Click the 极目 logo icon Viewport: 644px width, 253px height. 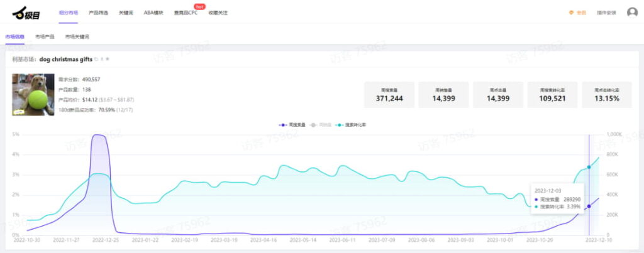pos(25,11)
